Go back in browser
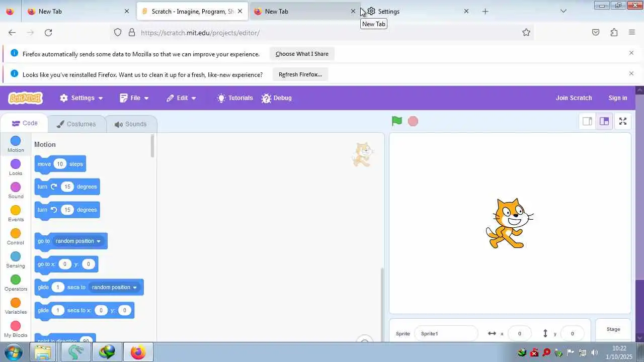 tap(12, 33)
